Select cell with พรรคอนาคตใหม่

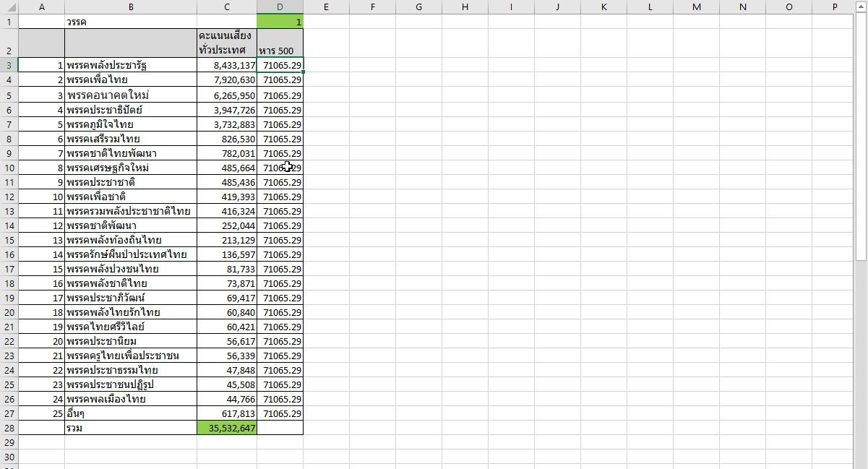(131, 95)
